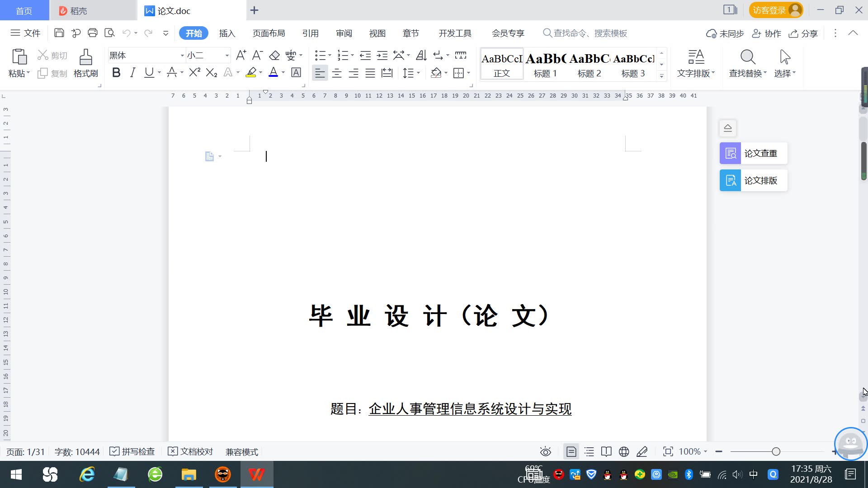This screenshot has width=868, height=488.
Task: Toggle eye protection mode in status bar
Action: point(545,452)
